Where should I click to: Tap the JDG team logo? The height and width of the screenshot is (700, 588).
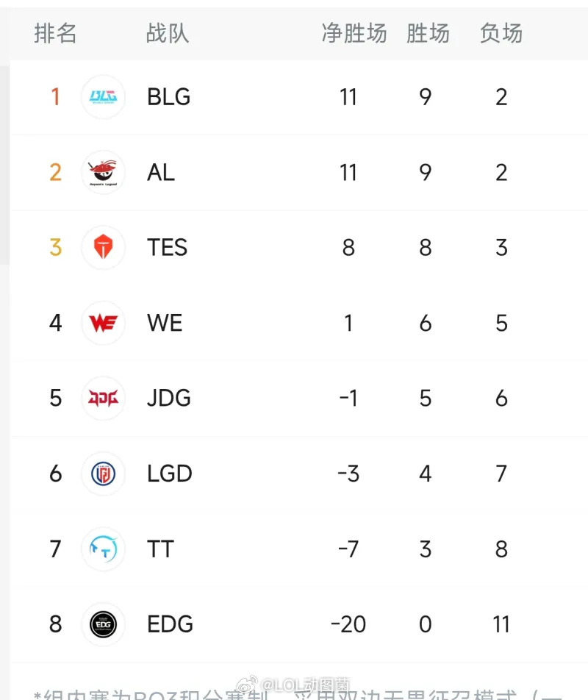[103, 399]
